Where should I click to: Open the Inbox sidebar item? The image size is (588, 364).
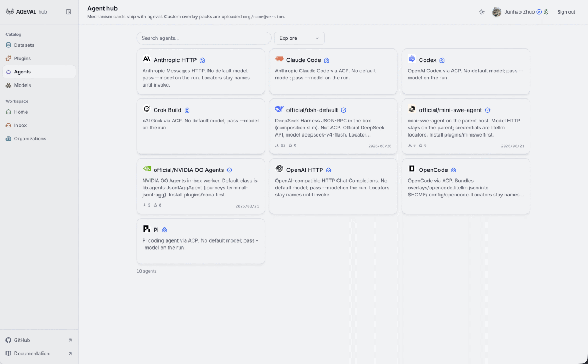[39, 125]
